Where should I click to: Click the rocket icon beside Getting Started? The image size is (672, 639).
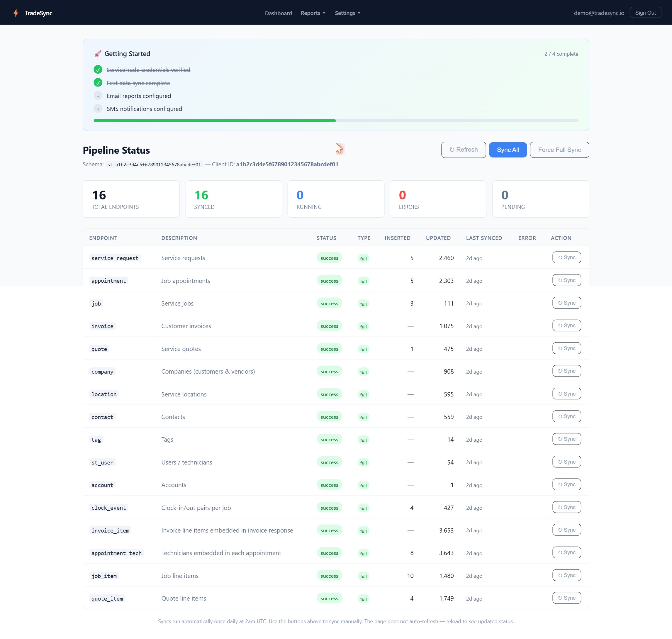coord(98,54)
